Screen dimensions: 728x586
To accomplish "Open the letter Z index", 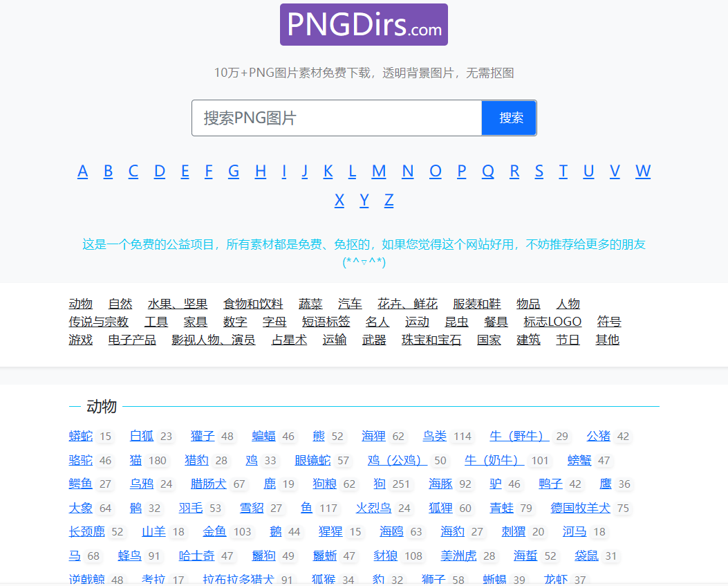I will pos(389,200).
